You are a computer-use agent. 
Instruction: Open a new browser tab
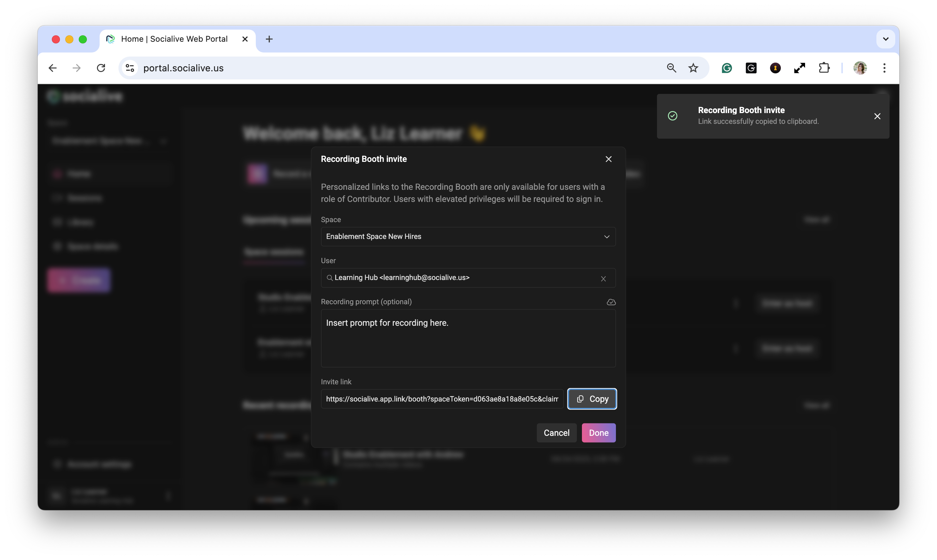pos(269,39)
